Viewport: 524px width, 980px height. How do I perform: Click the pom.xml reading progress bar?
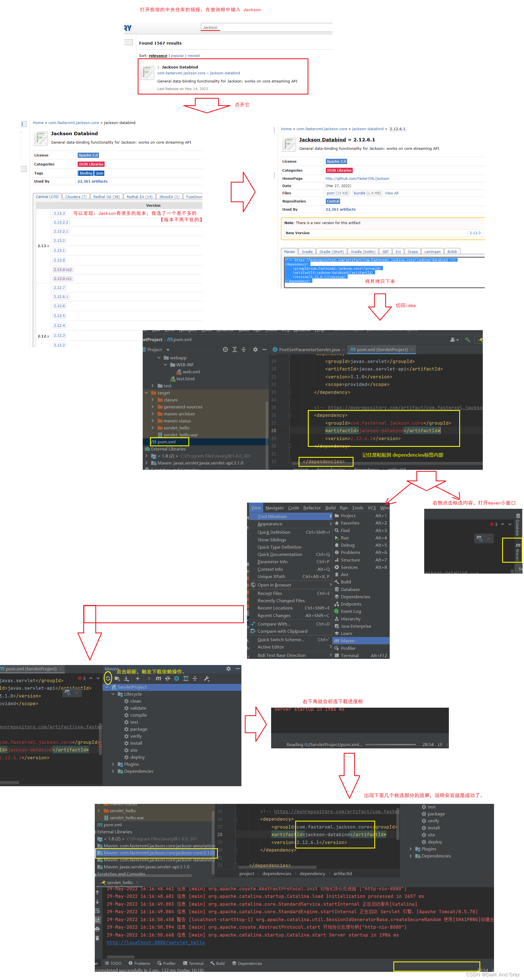tap(390, 744)
